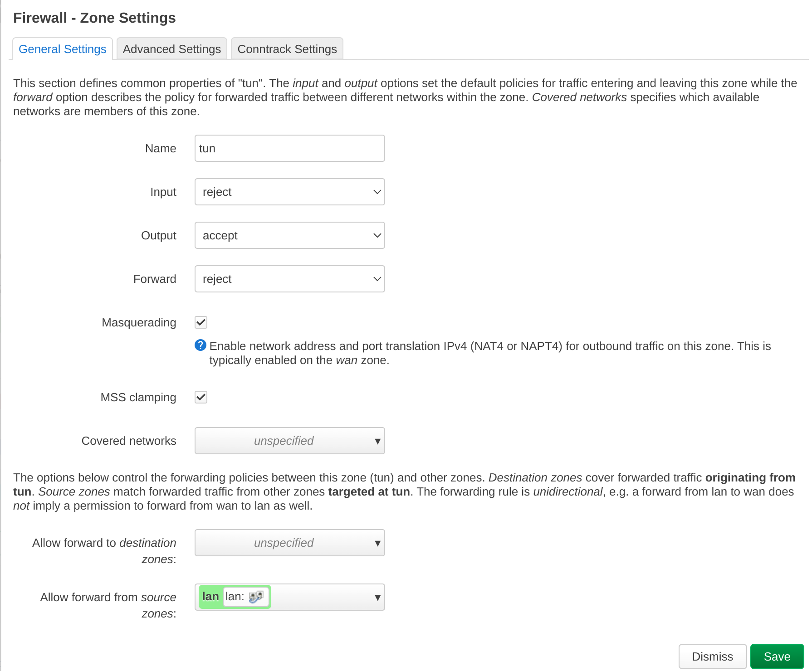Select the General Settings tab
This screenshot has width=812, height=671.
62,49
